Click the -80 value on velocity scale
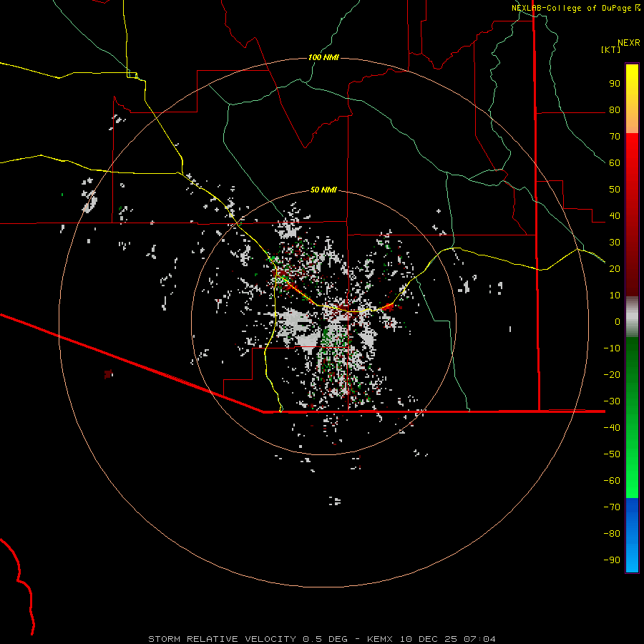The image size is (644, 644). coord(612,534)
